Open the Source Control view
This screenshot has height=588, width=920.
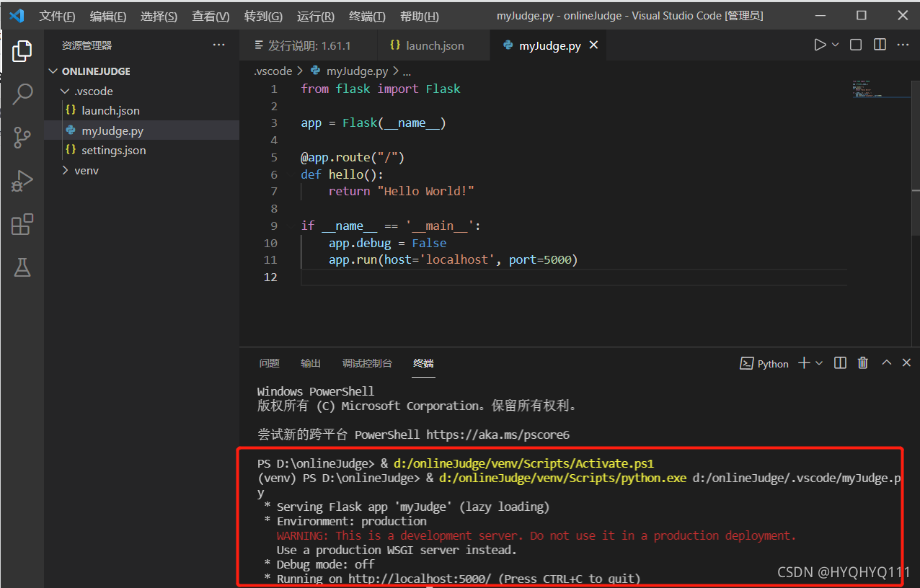click(x=22, y=137)
